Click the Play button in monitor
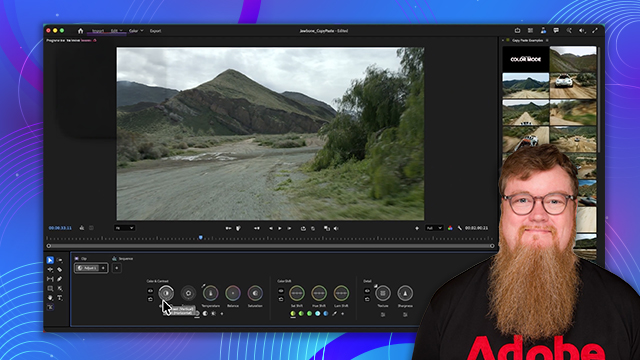640x360 pixels. point(280,229)
